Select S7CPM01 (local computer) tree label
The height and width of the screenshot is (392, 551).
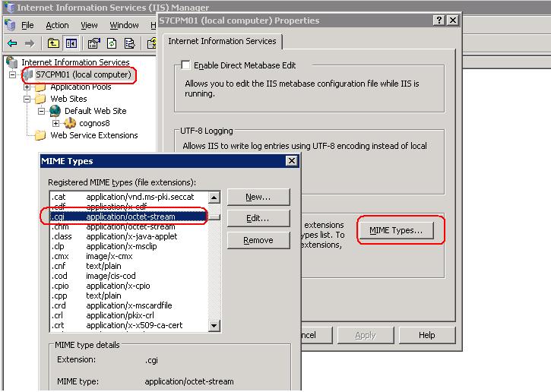84,74
